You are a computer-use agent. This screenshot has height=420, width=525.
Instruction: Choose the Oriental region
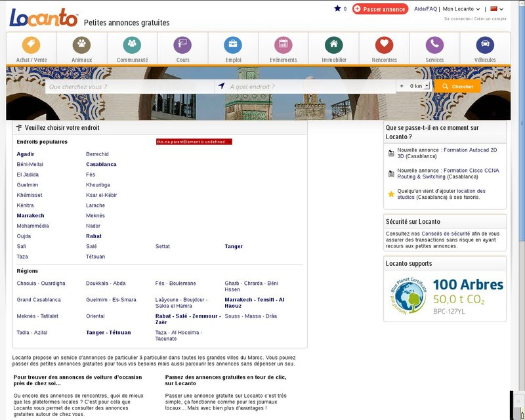click(95, 316)
